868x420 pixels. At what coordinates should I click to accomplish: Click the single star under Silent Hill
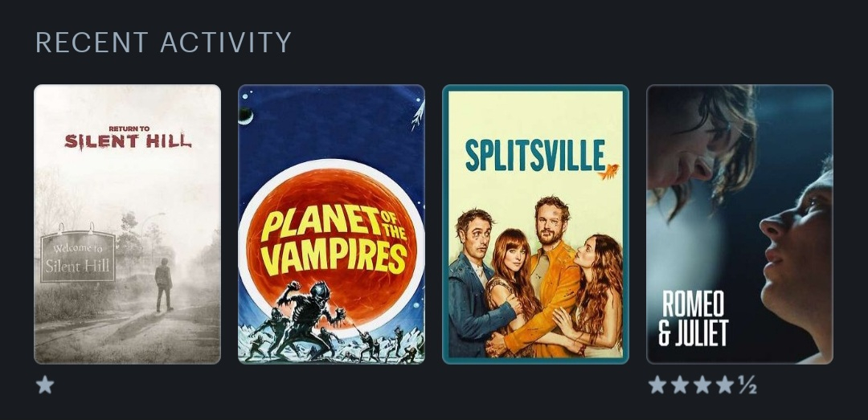(x=45, y=385)
